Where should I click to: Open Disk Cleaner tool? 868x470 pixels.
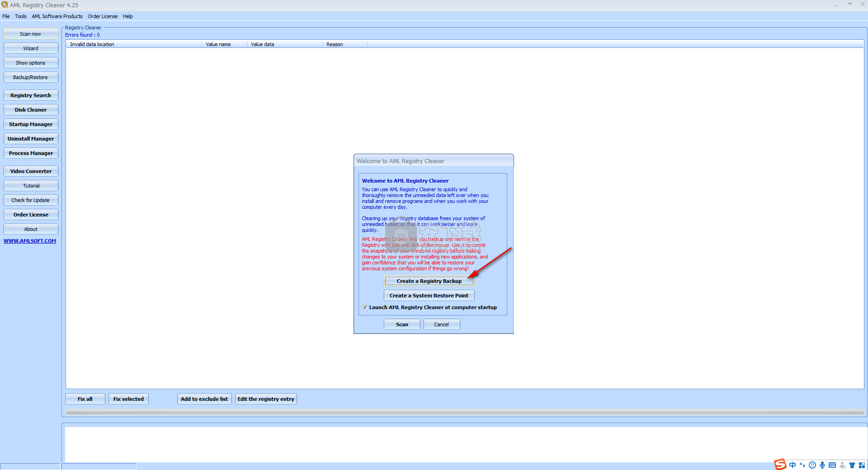coord(31,110)
